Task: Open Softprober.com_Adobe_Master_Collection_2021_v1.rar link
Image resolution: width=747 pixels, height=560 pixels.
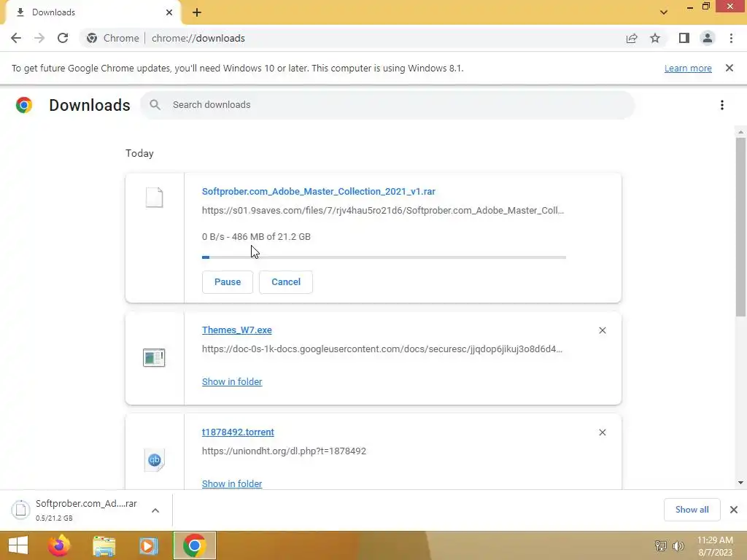Action: 319,192
